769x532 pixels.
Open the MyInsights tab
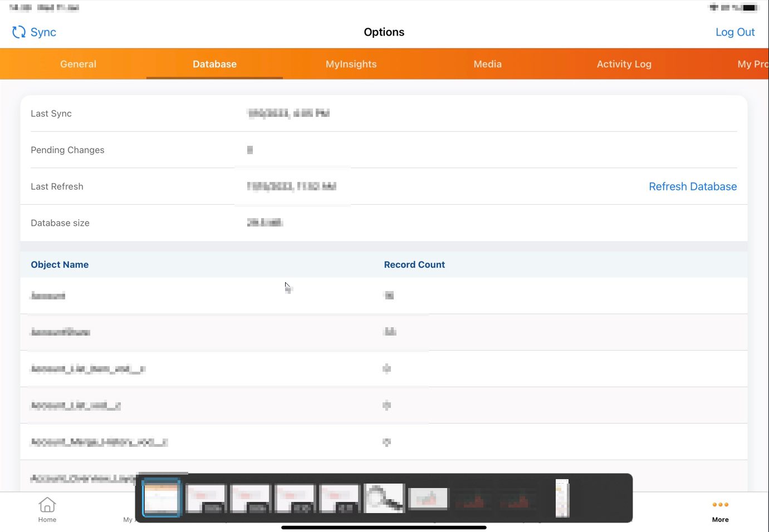pyautogui.click(x=351, y=64)
